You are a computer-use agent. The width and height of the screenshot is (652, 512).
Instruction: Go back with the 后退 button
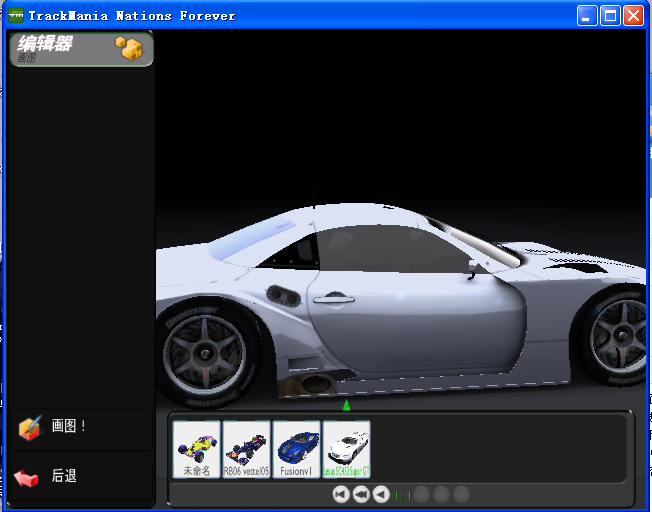tap(82, 479)
